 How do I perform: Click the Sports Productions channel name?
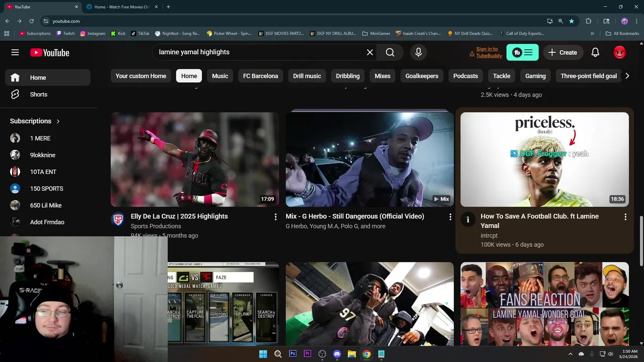[156, 226]
